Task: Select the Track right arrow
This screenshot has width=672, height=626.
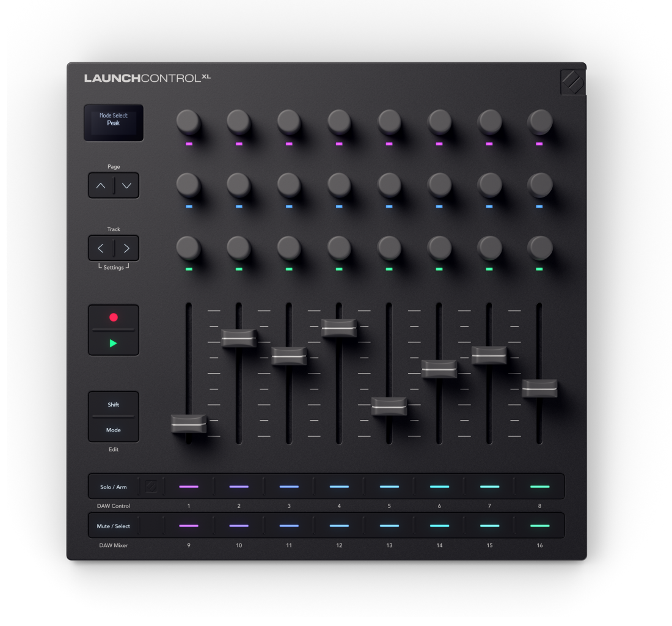Action: 126,248
